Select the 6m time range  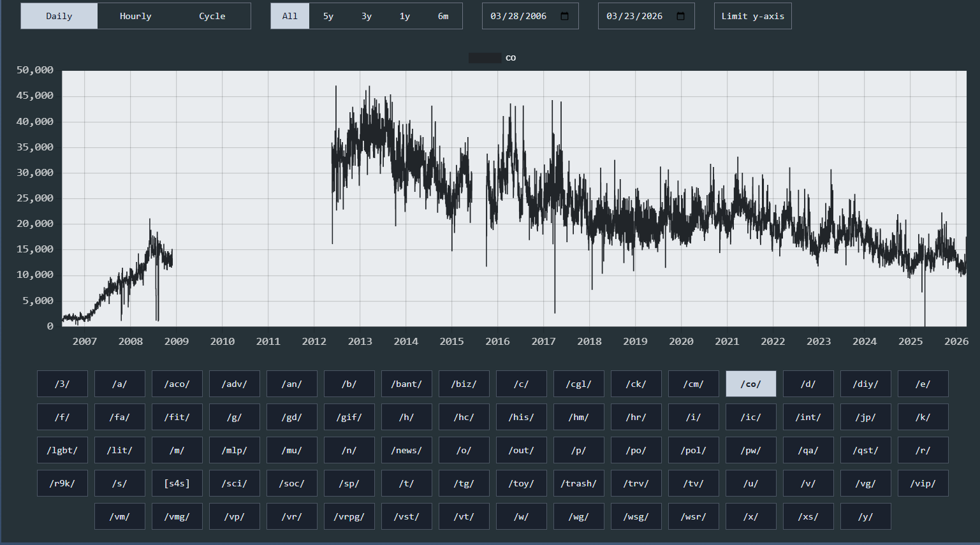443,16
